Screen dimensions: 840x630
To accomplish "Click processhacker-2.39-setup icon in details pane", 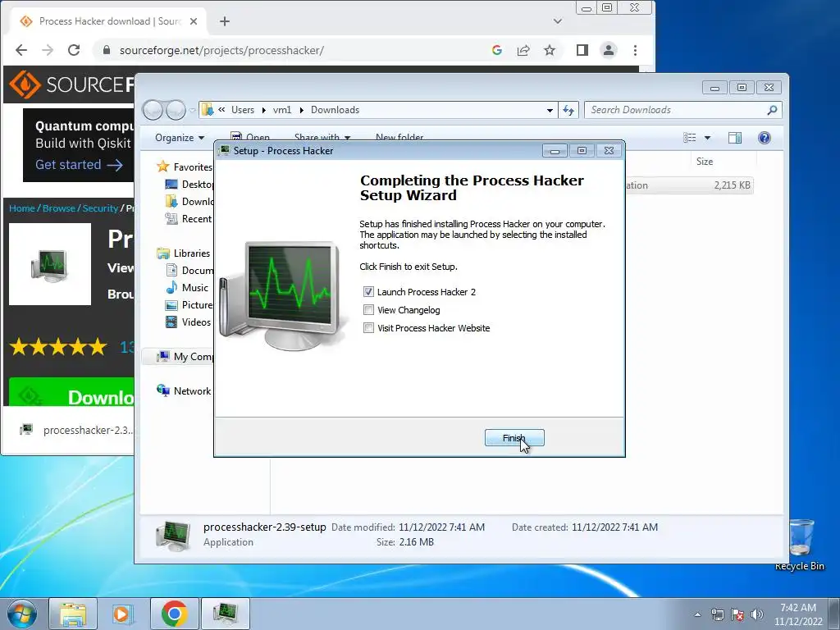I will tap(173, 535).
